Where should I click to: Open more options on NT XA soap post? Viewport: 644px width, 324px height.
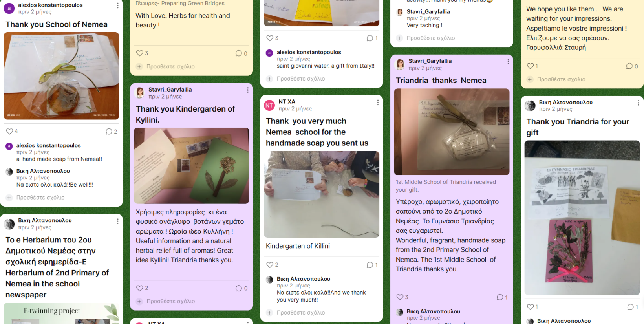(378, 103)
